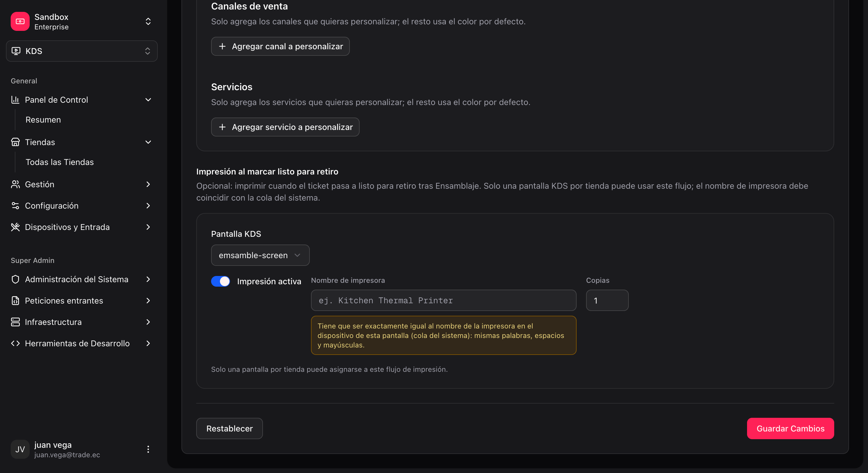Screen dimensions: 868x473
Task: Expand Peticiones entrantes chevron
Action: pyautogui.click(x=148, y=301)
